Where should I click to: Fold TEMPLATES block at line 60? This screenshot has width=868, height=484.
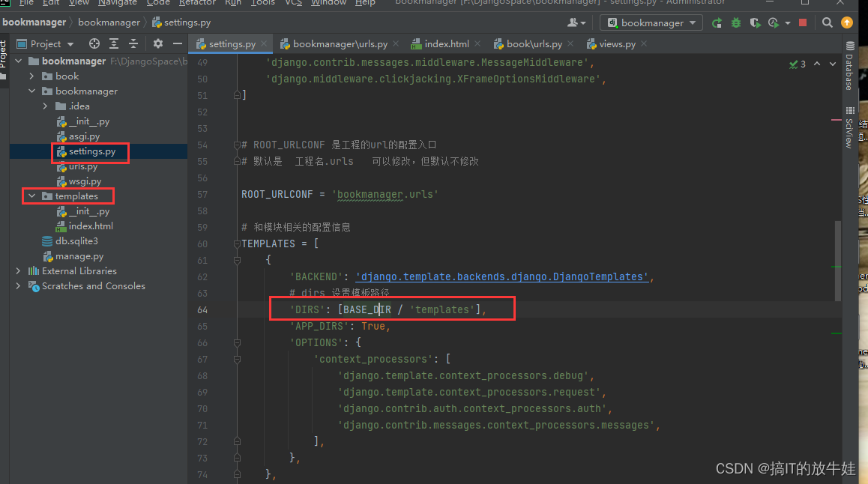[x=237, y=244]
